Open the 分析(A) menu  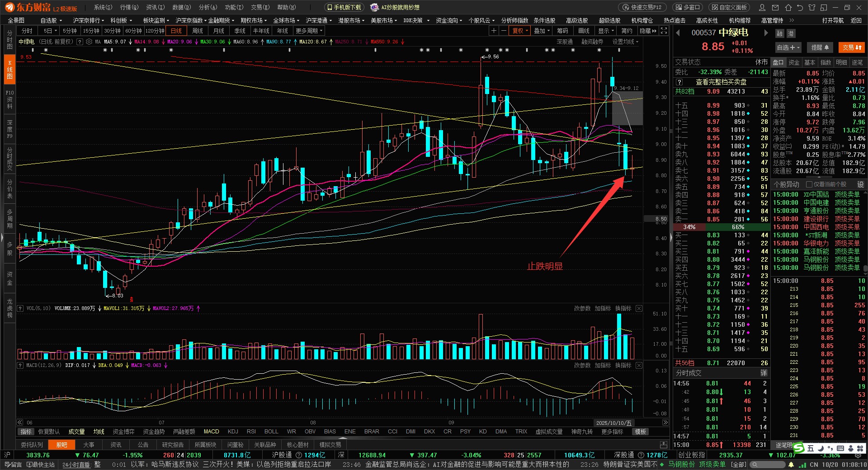(x=208, y=7)
